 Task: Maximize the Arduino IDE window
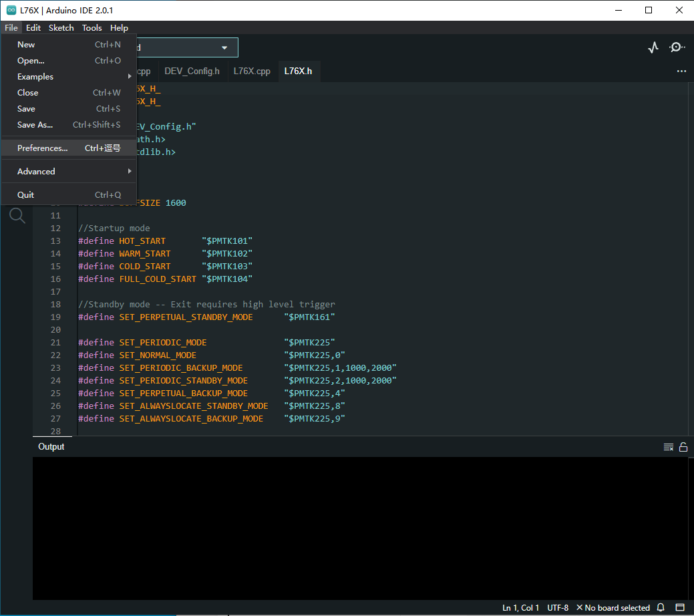649,10
